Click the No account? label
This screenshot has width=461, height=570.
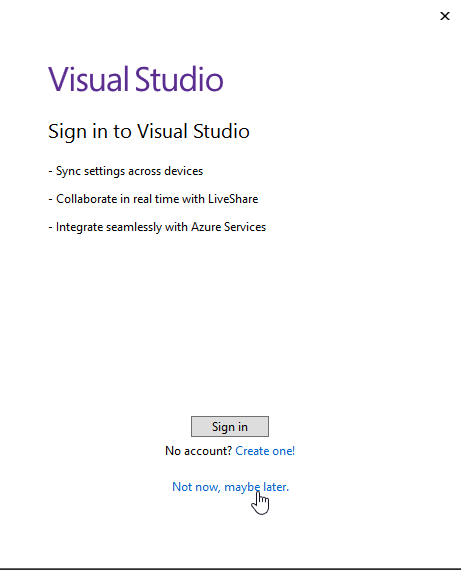coord(199,451)
